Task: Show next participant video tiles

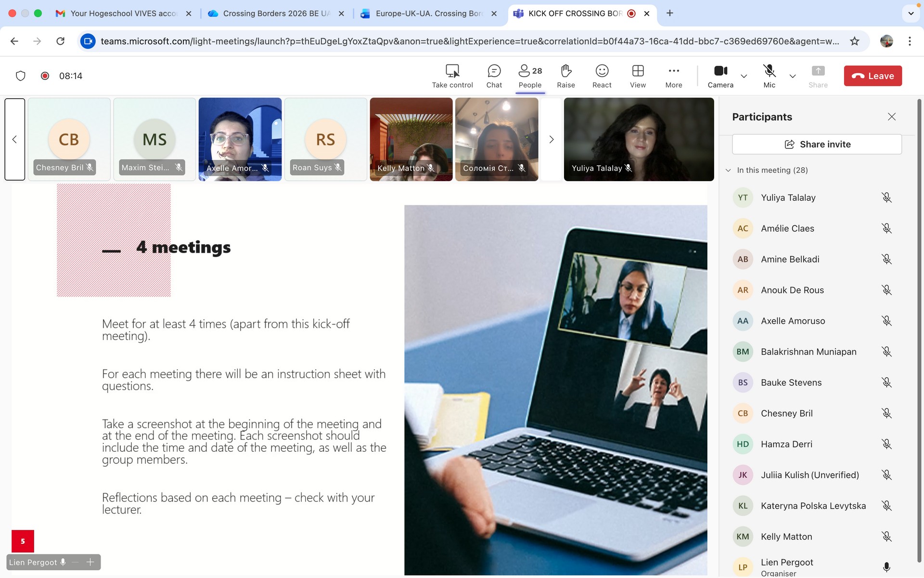Action: point(552,140)
